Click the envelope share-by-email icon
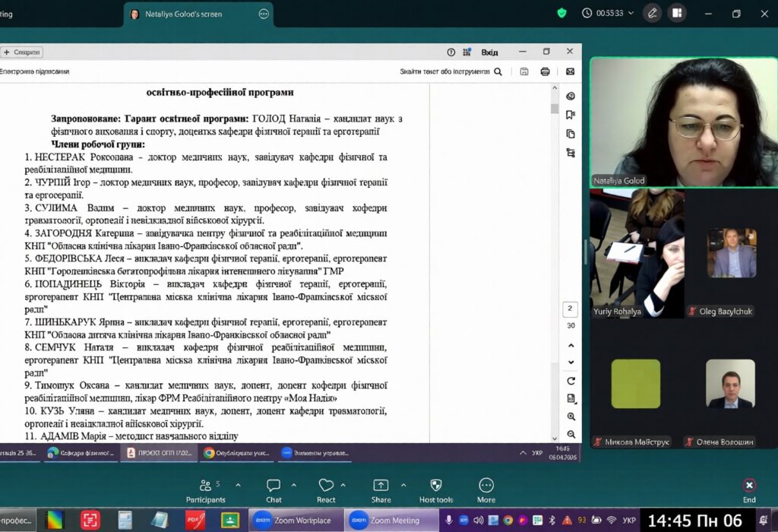778x532 pixels. pos(571,71)
